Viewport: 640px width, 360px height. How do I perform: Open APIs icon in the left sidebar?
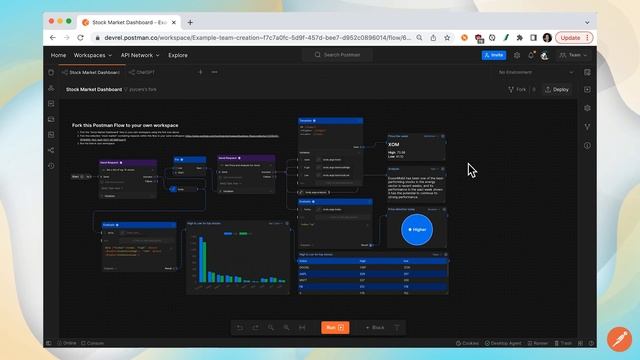click(51, 88)
